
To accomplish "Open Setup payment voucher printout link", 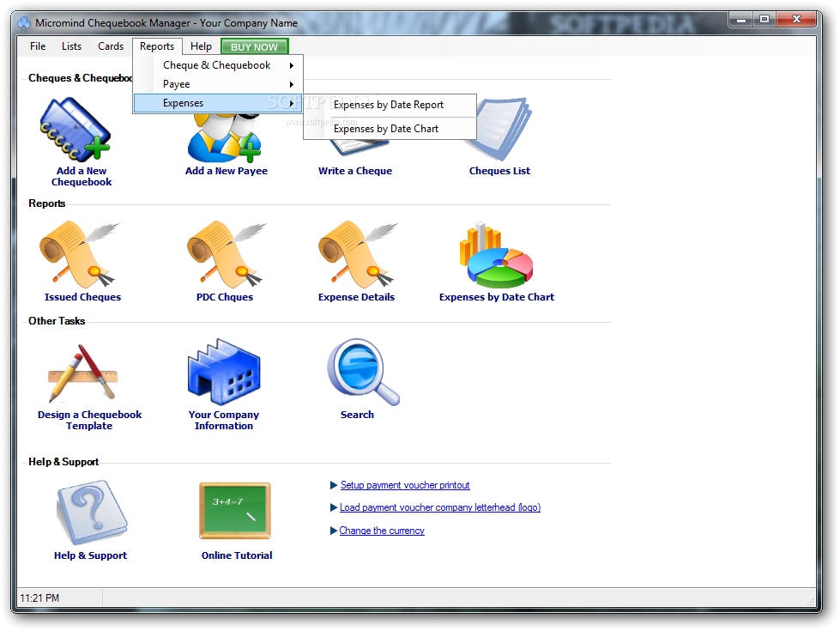I will (x=405, y=485).
